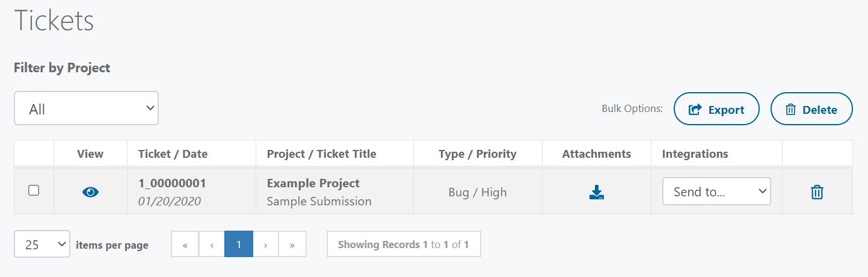The height and width of the screenshot is (277, 868).
Task: Bulk delete tickets with the Delete button
Action: click(x=811, y=109)
